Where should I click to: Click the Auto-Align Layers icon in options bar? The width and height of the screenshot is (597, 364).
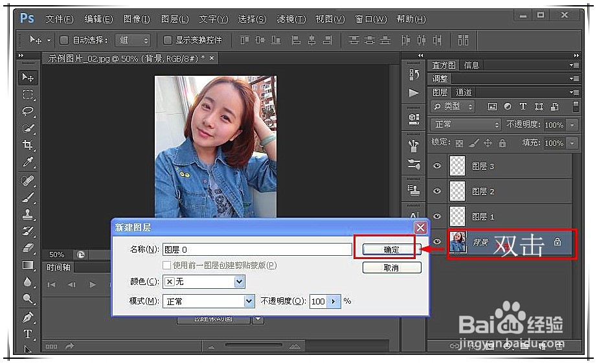tap(463, 40)
